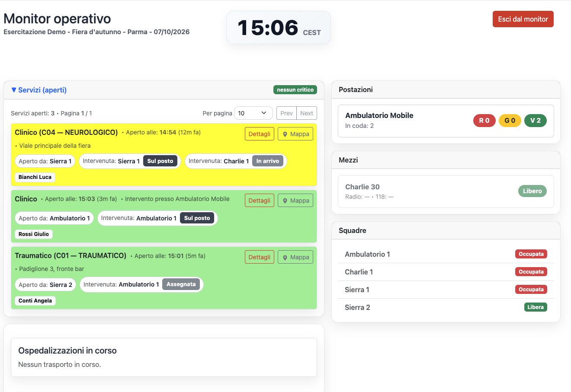Open Dettagli for Clinico at Ambulatorio Mobile
571x392 pixels.
[260, 201]
